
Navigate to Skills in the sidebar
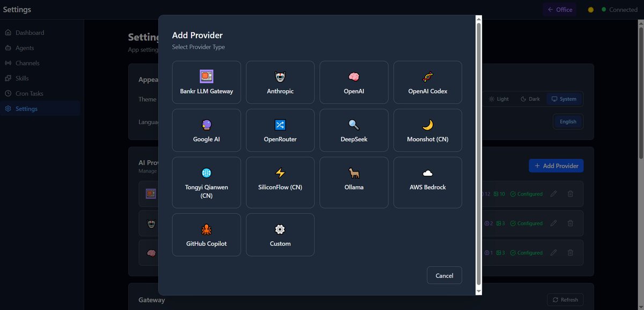40,78
